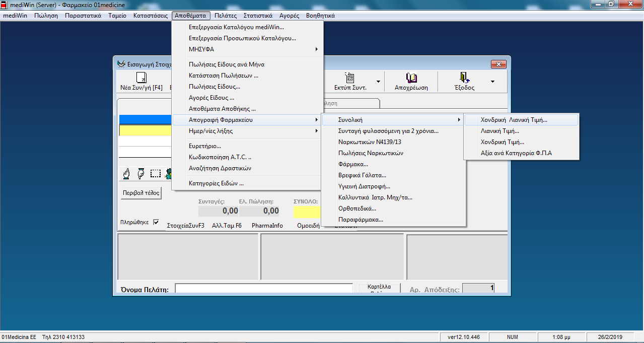Open the Πώληση menu
This screenshot has width=644, height=343.
pyautogui.click(x=46, y=16)
